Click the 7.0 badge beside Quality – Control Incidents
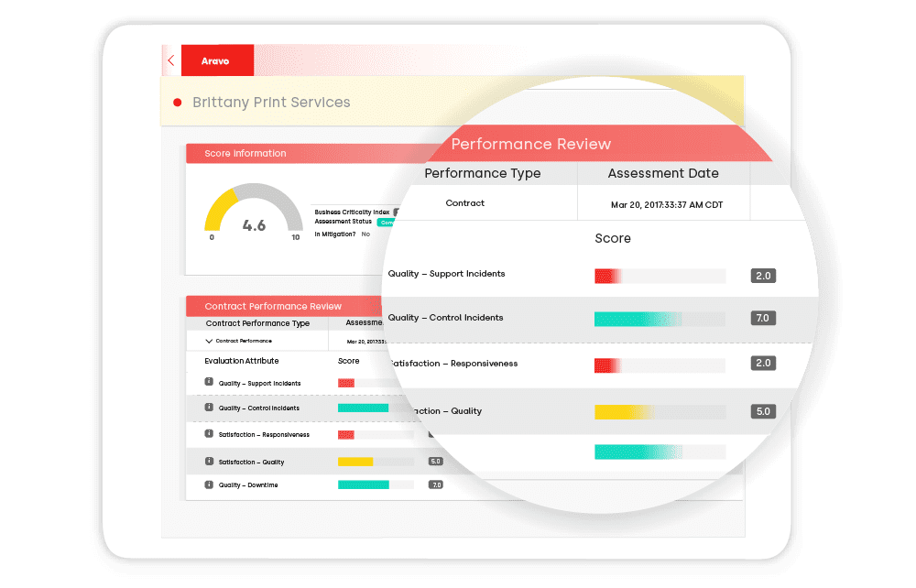The width and height of the screenshot is (916, 588). (763, 318)
